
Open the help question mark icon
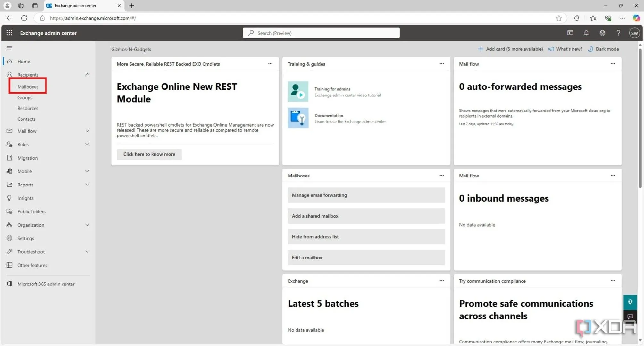(618, 33)
